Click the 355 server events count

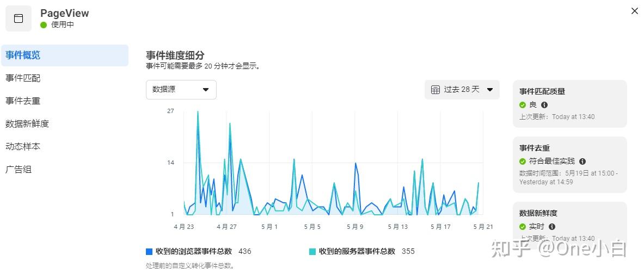click(x=408, y=252)
